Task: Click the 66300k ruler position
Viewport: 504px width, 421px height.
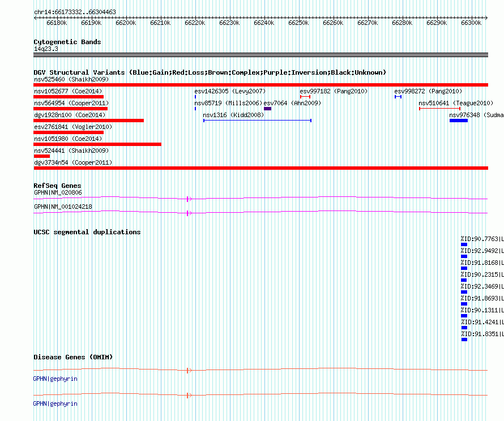Action: (471, 23)
